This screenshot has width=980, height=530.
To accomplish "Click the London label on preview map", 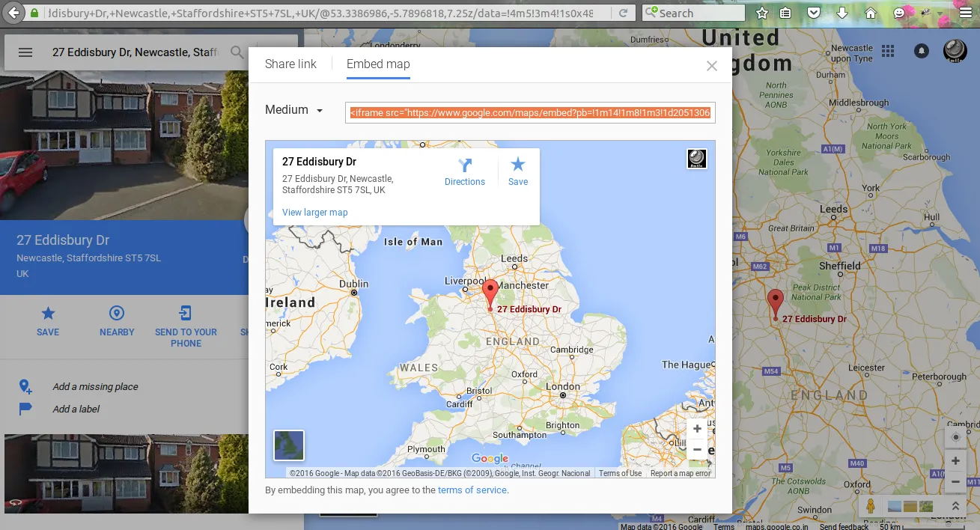I will click(x=563, y=387).
